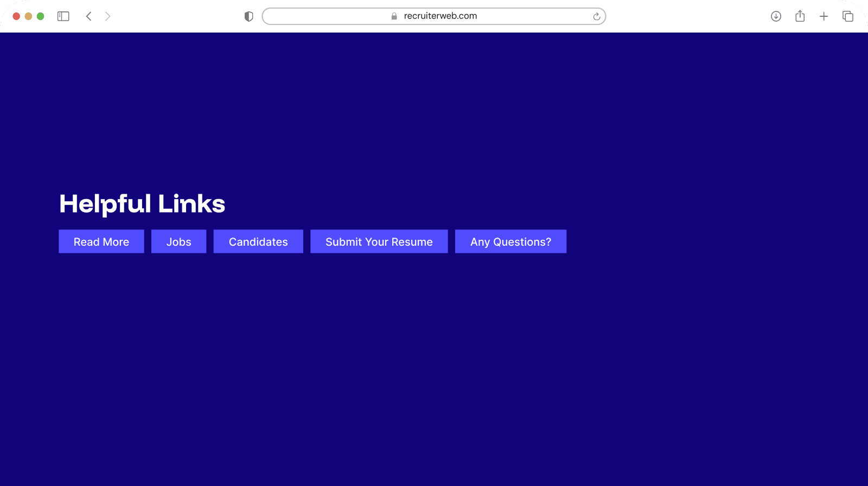The image size is (868, 486).
Task: Select Submit Your Resume
Action: (x=379, y=241)
